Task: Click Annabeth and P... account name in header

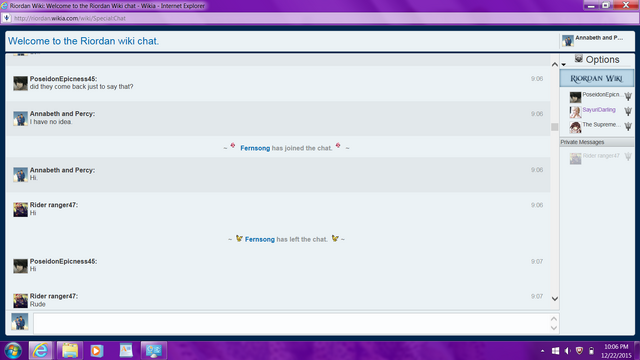Action: pyautogui.click(x=599, y=38)
